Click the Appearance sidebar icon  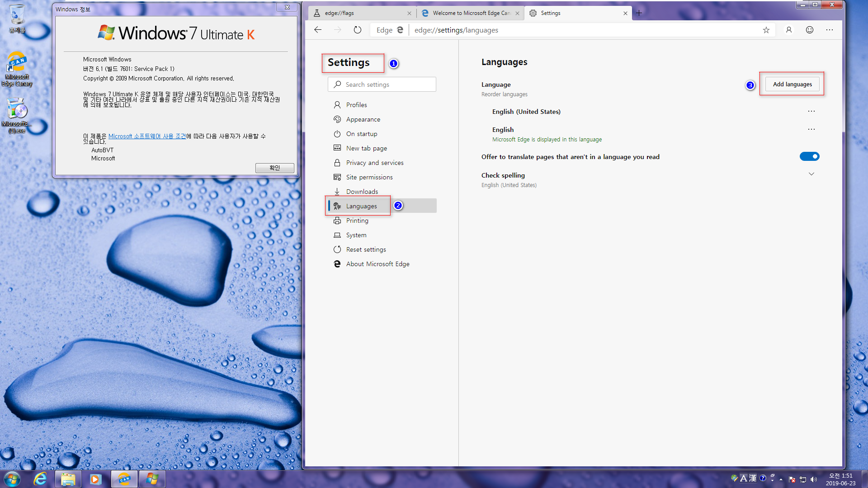338,119
